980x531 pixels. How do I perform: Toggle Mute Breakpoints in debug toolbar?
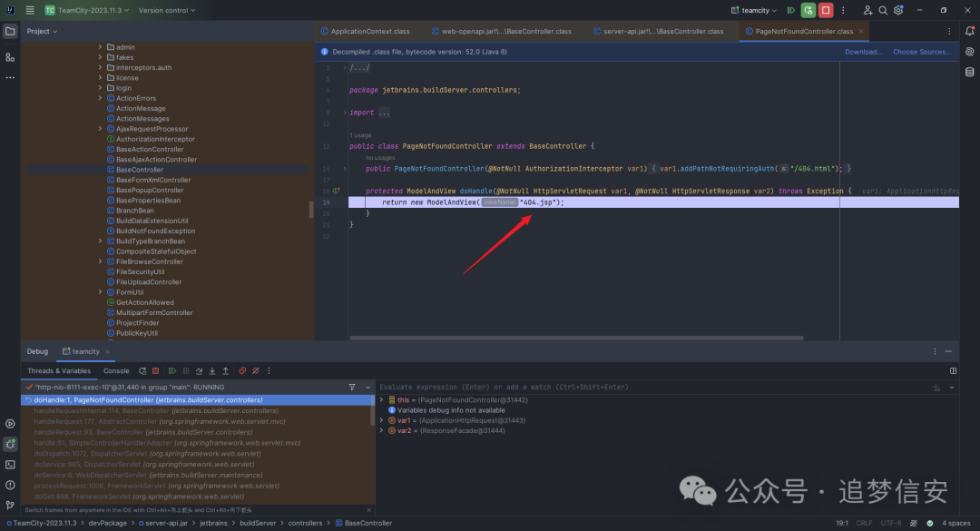click(256, 370)
